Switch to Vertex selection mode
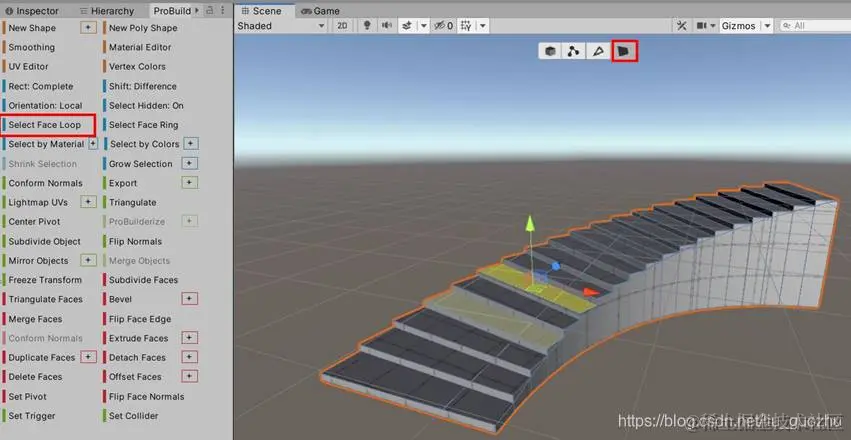Screen dimensions: 851x440 (574, 52)
